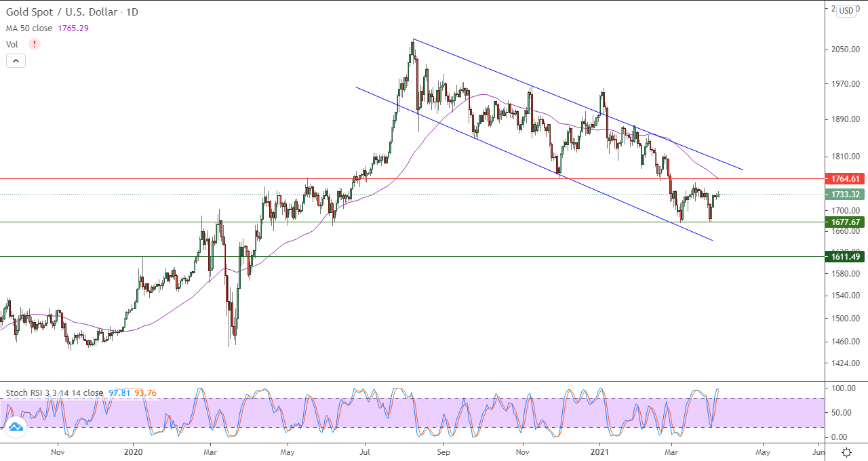Click the 1580.00 price axis value
The image size is (868, 461).
845,274
